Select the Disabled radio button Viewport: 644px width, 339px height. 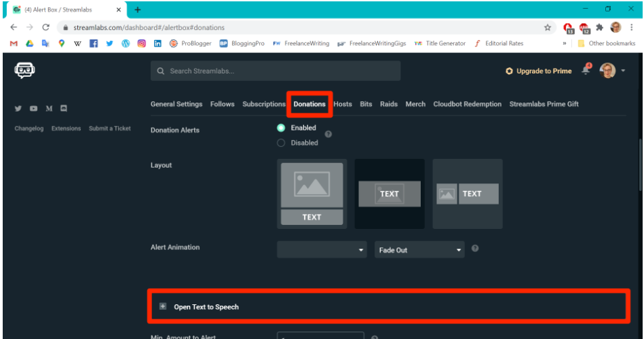coord(281,143)
